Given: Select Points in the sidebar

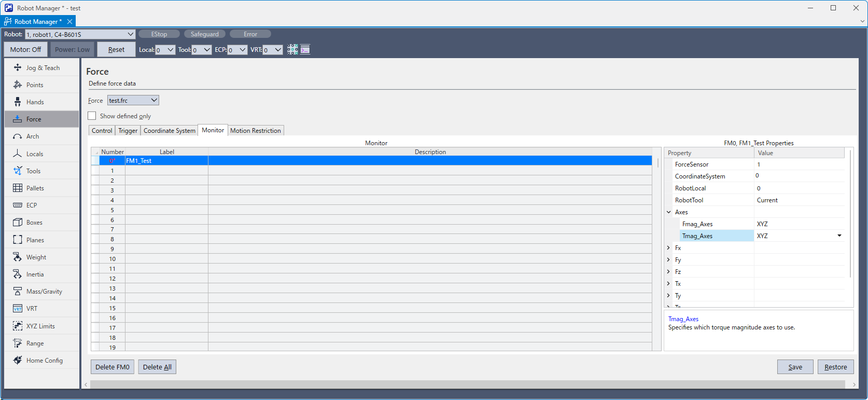Looking at the screenshot, I should [35, 85].
